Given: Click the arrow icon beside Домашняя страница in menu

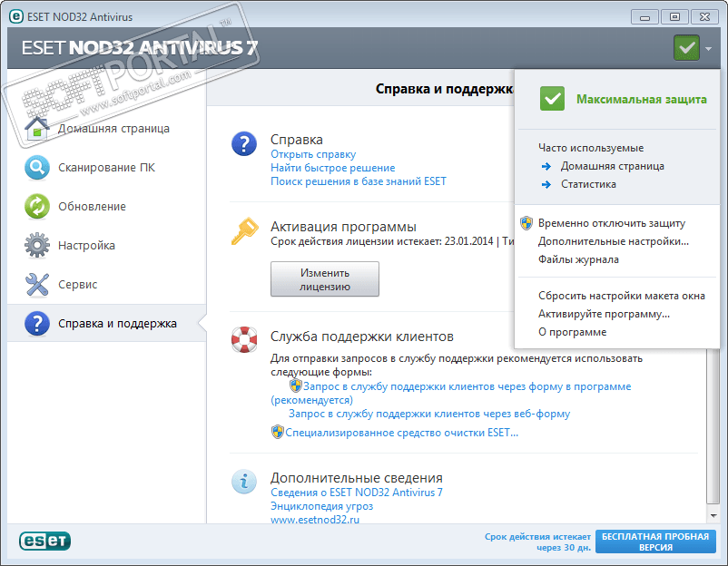Looking at the screenshot, I should click(546, 166).
